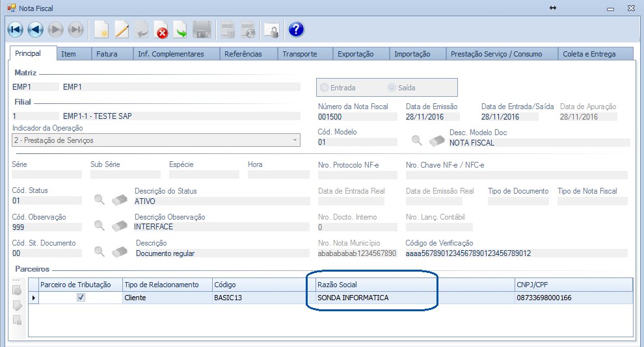Search Cód. Status with magnifier icon
The height and width of the screenshot is (347, 644).
pos(100,200)
